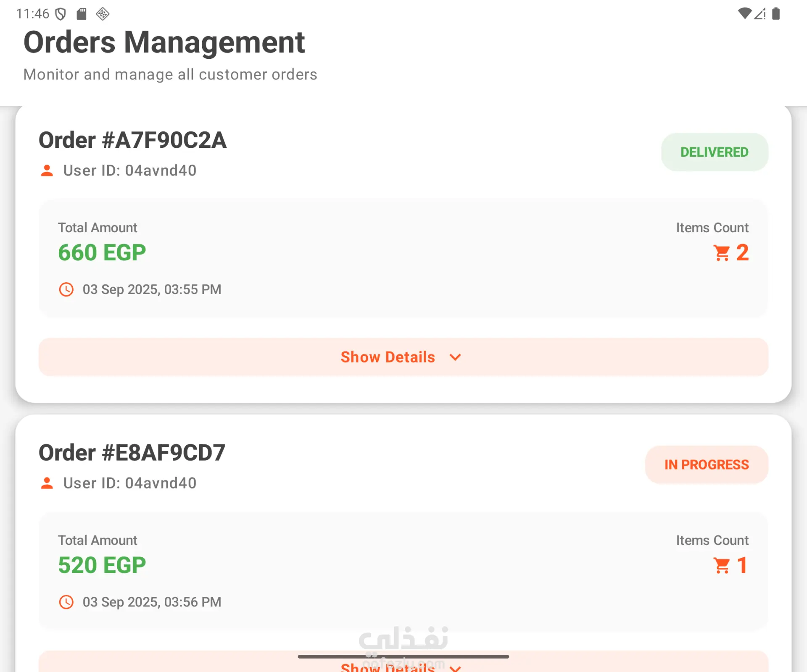Click the IN PROGRESS status badge

pos(707,465)
